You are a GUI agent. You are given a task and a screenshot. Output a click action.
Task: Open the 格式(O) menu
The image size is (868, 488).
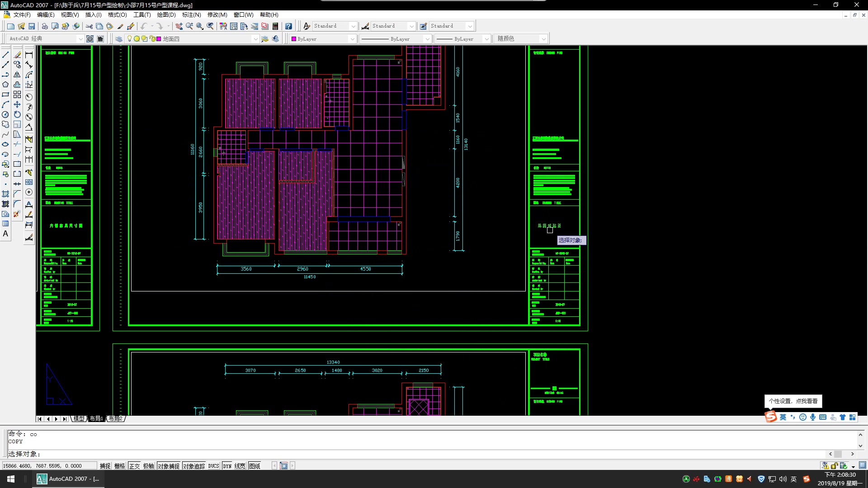(118, 15)
